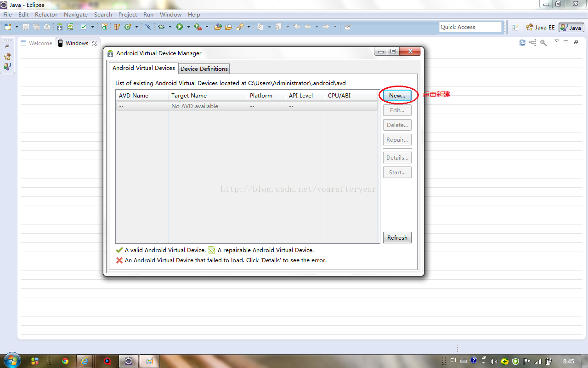Open the Window menu
This screenshot has width=588, height=368.
point(170,14)
